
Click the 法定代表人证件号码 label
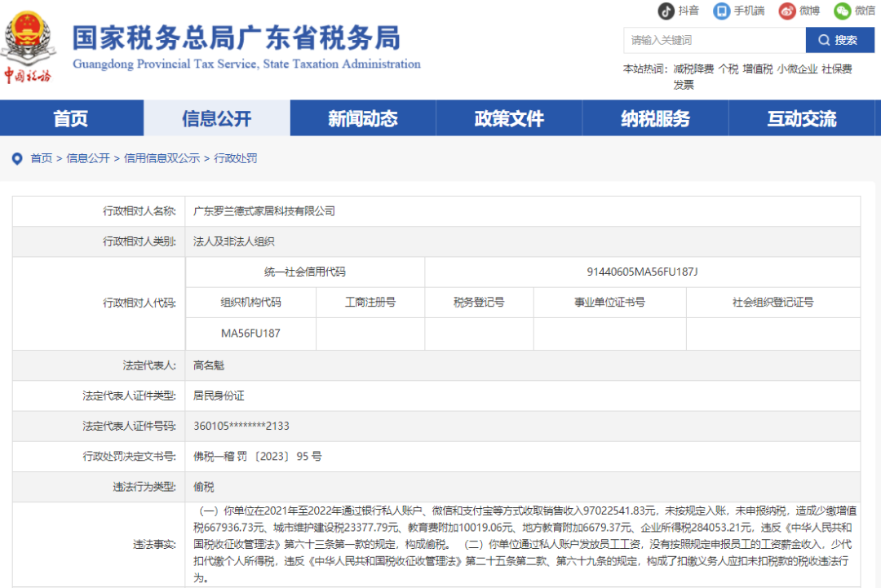[x=129, y=427]
